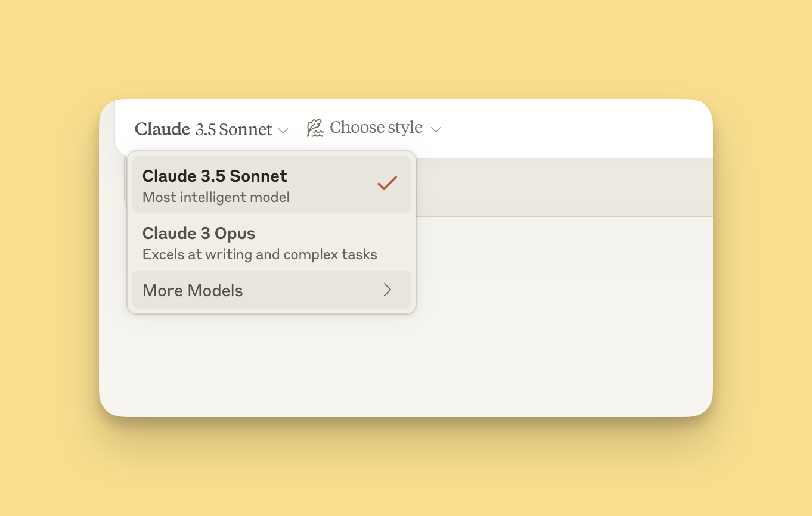Collapse the model selector using its header chevron
This screenshot has width=812, height=516.
(283, 130)
